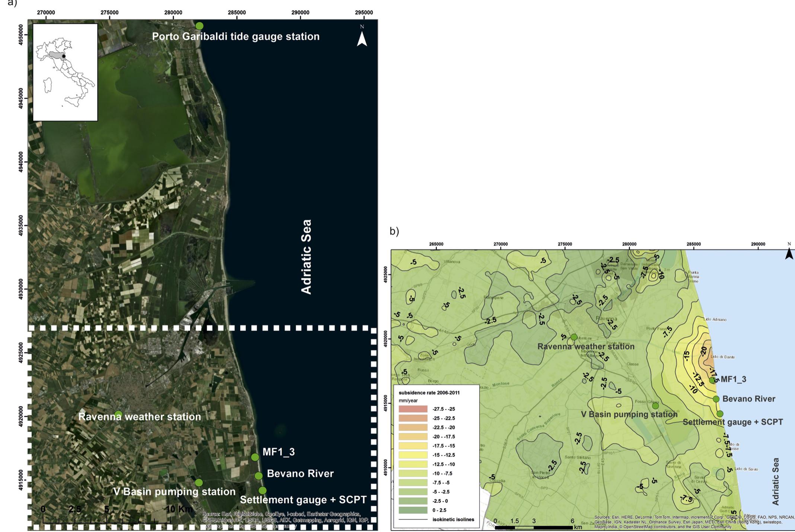Select the -15 - -12.5 yellow color swatch
Screen dimensions: 795x532
413,455
